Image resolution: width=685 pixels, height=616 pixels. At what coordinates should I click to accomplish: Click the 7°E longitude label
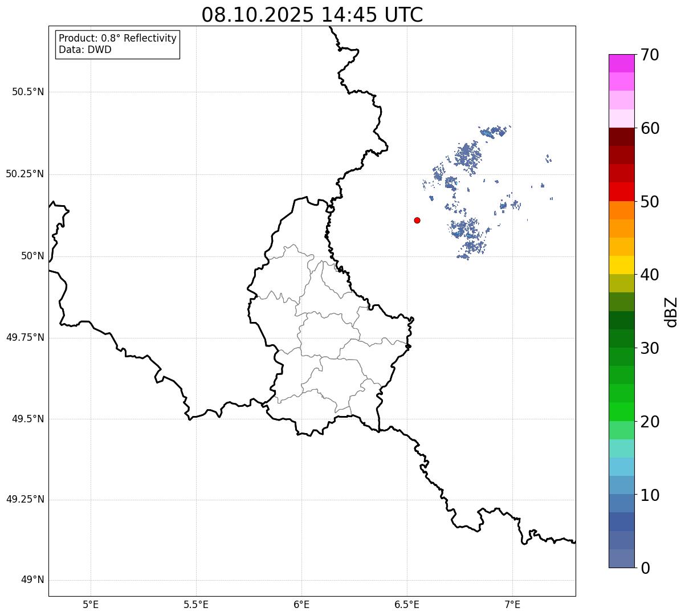pyautogui.click(x=512, y=604)
